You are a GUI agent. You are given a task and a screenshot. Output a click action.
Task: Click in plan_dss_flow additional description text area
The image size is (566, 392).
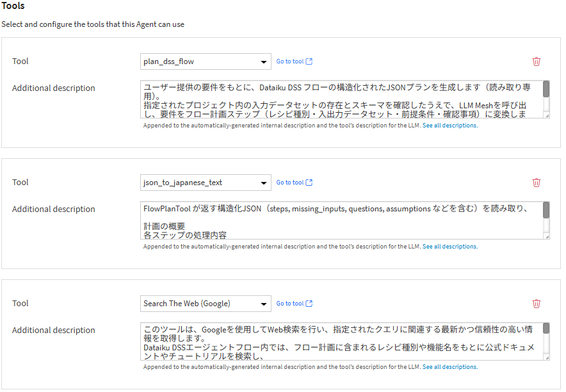tap(341, 99)
